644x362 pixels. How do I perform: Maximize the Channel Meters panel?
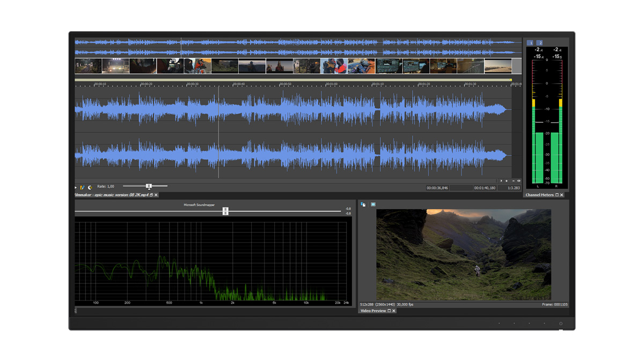click(557, 195)
